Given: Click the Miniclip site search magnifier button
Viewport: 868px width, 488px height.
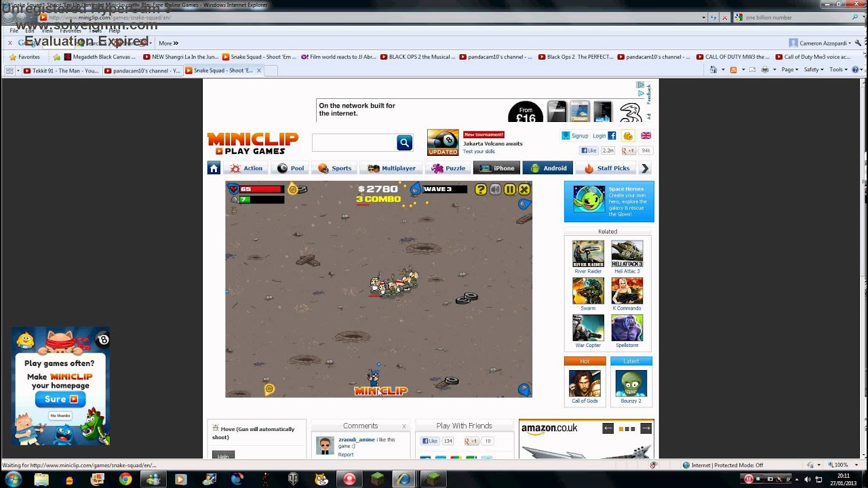Looking at the screenshot, I should coord(404,142).
